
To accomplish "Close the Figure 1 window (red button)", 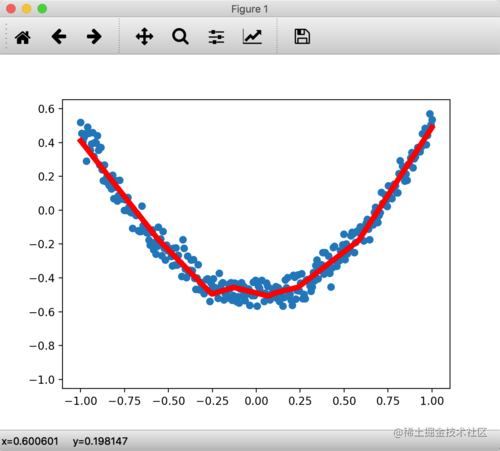I will tap(11, 9).
